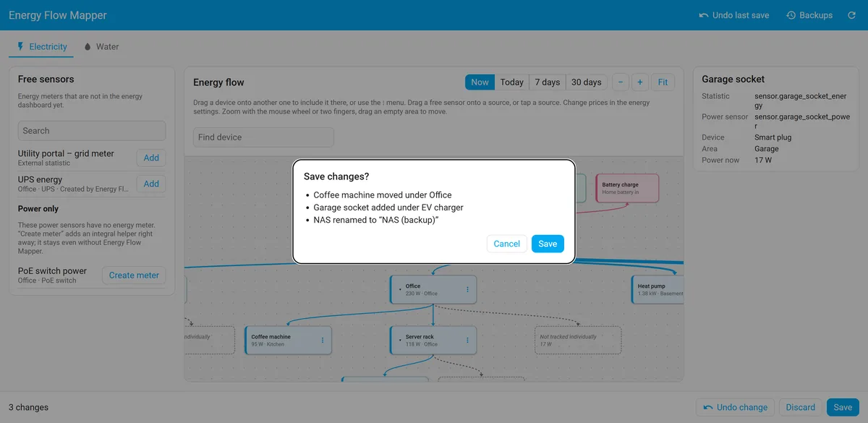Click the "Not tracked individually 17 W" node
This screenshot has height=423, width=868.
pyautogui.click(x=578, y=340)
